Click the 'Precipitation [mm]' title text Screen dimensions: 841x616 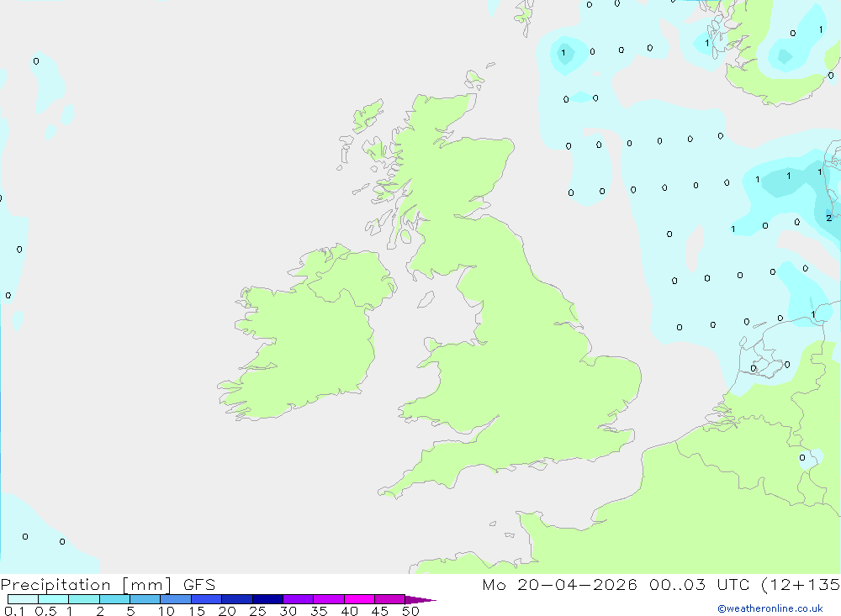point(87,585)
